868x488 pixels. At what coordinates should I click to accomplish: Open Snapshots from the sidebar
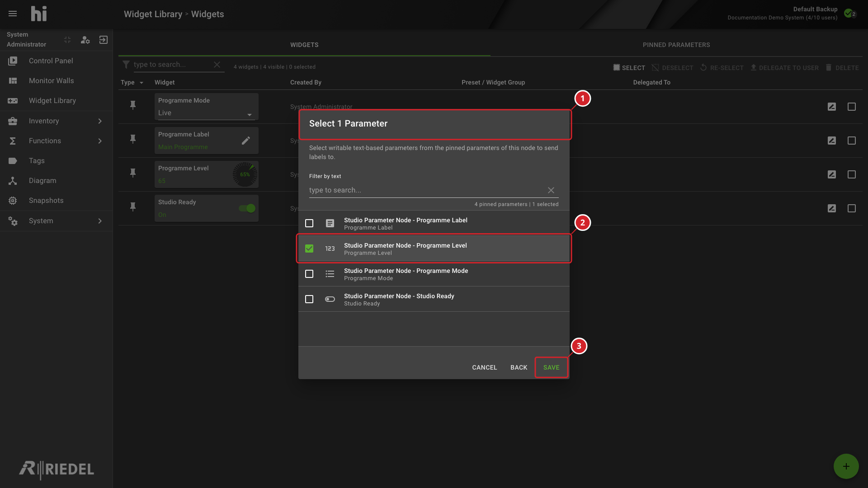tap(57, 200)
